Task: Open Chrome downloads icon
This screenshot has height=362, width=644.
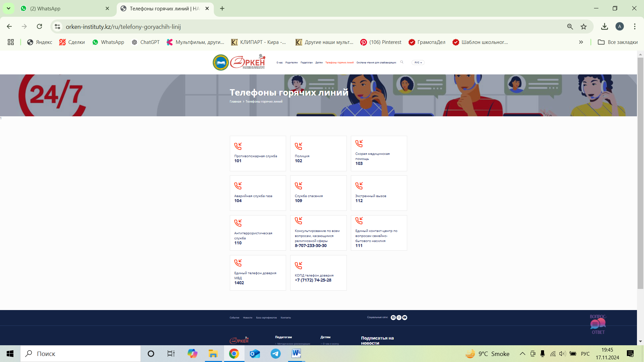Action: 604,26
